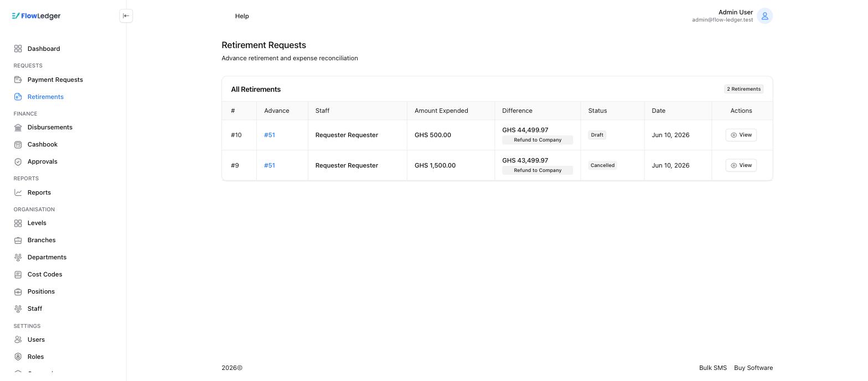The width and height of the screenshot is (868, 381).
Task: Click the All Retirements table title
Action: [256, 89]
